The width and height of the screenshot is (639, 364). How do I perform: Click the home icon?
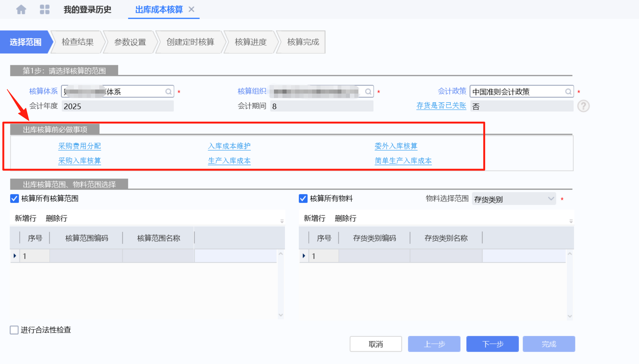(21, 9)
